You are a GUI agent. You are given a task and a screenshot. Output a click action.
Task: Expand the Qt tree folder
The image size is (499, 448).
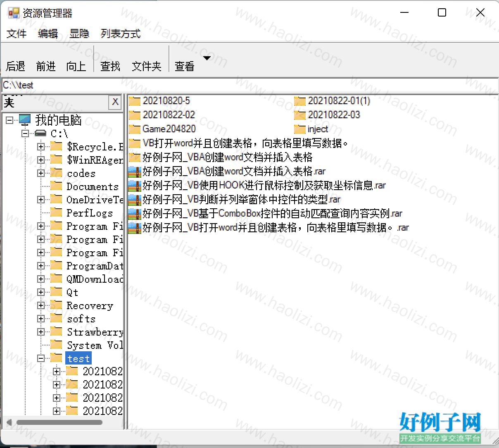(41, 292)
